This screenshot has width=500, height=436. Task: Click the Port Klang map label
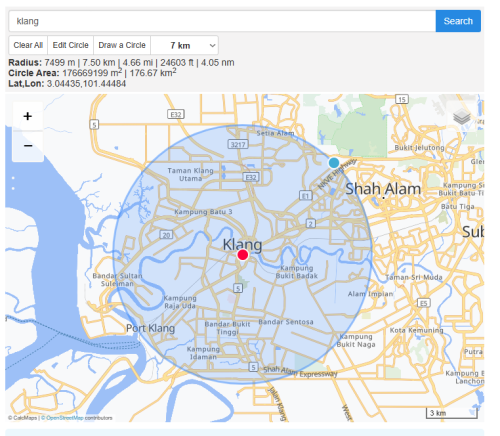click(150, 328)
